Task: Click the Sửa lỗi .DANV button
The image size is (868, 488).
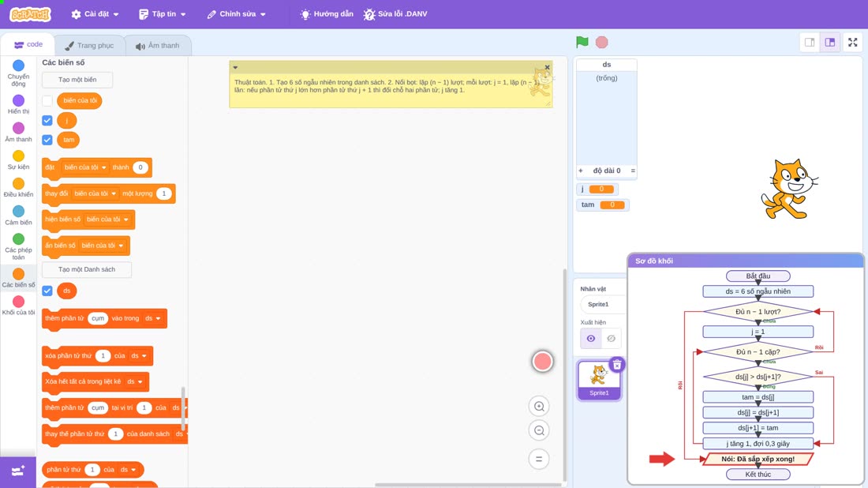Action: point(395,14)
